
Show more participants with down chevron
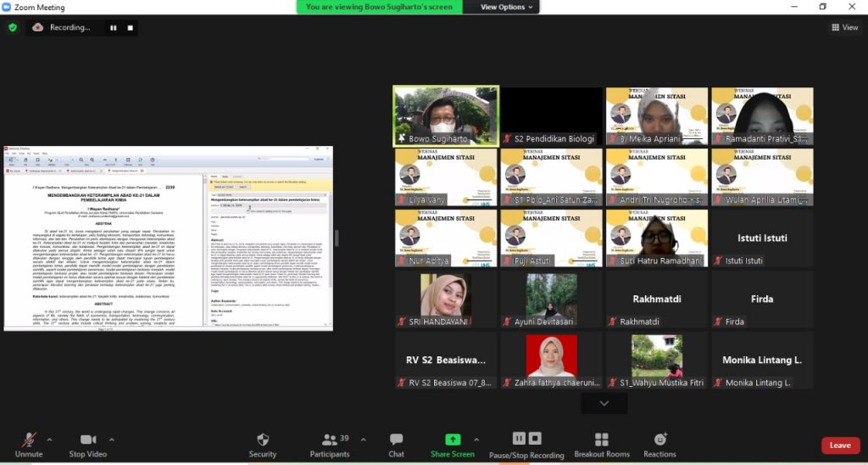click(604, 403)
